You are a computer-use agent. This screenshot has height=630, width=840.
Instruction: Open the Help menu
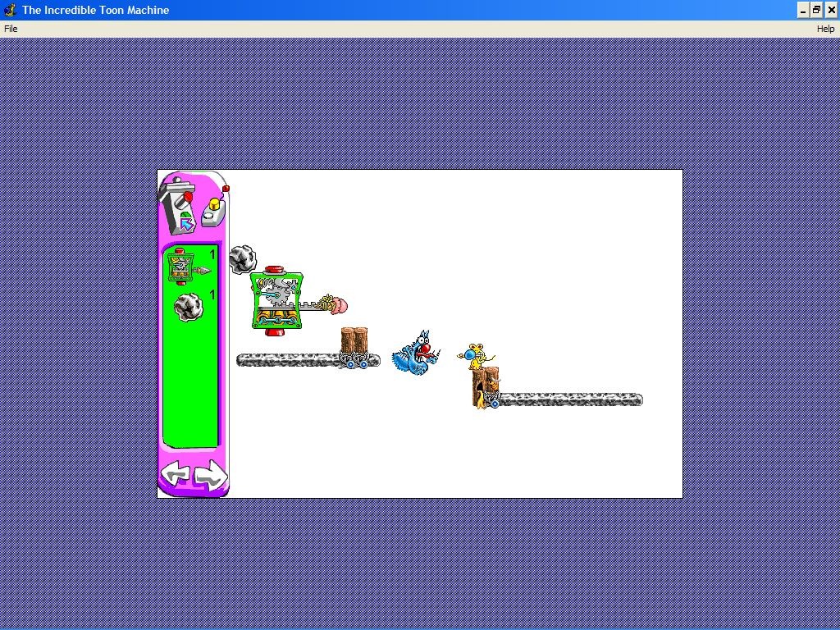coord(825,29)
